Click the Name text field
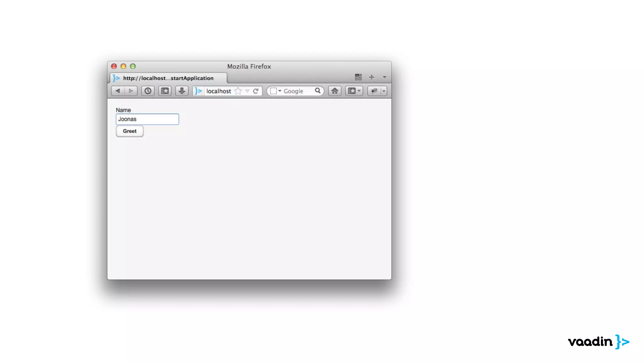This screenshot has width=644, height=362. 147,119
